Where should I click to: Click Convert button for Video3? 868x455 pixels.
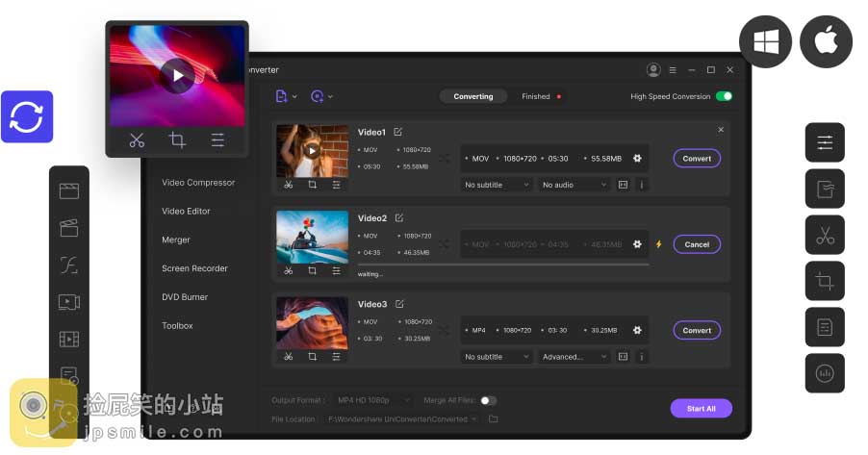[697, 331]
